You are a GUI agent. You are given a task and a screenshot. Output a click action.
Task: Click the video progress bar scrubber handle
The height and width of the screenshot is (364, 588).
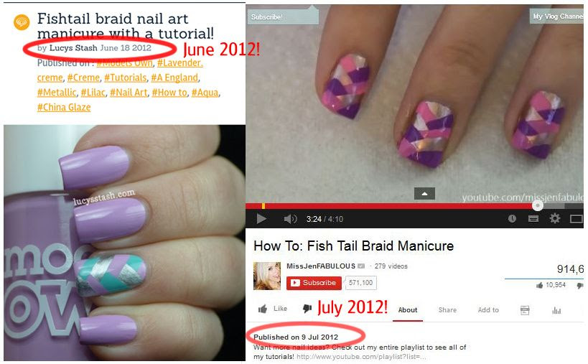click(537, 205)
